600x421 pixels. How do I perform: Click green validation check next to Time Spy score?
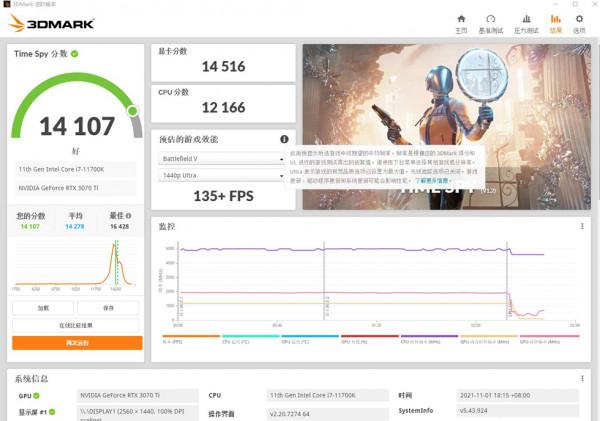coord(75,54)
